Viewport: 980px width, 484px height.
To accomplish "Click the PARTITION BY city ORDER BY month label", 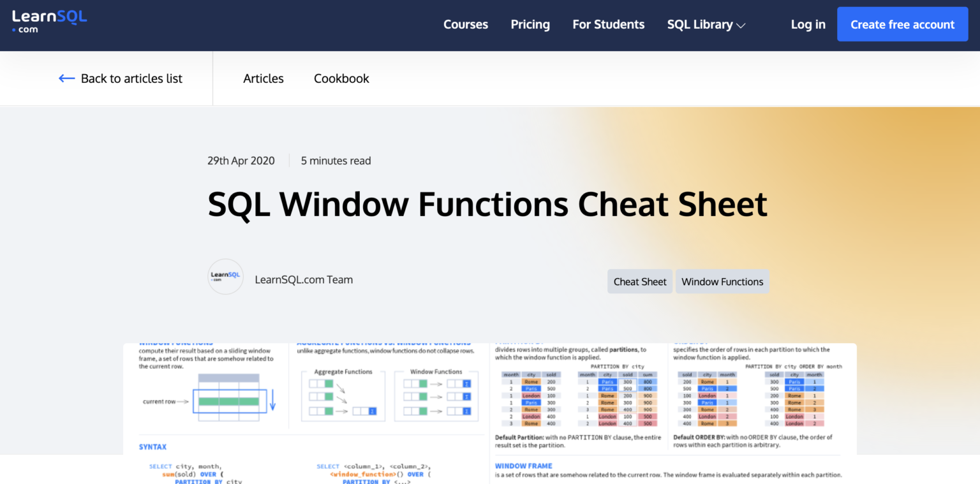I will coord(794,367).
